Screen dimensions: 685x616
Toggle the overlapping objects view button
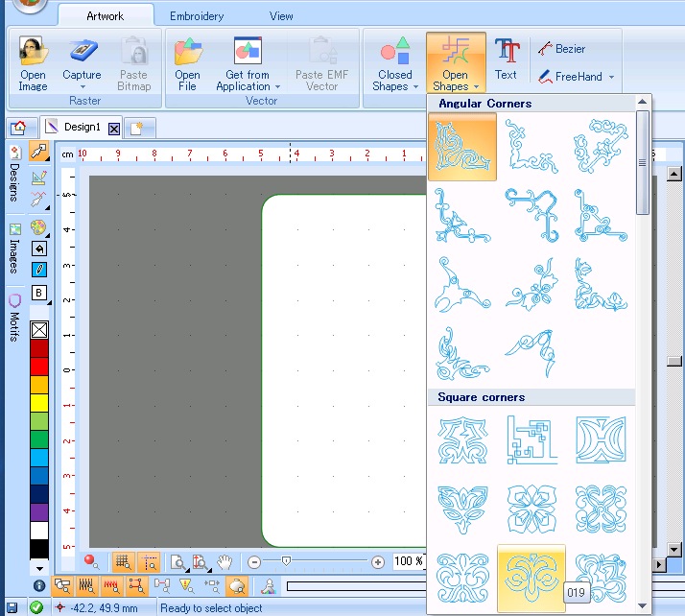click(63, 586)
